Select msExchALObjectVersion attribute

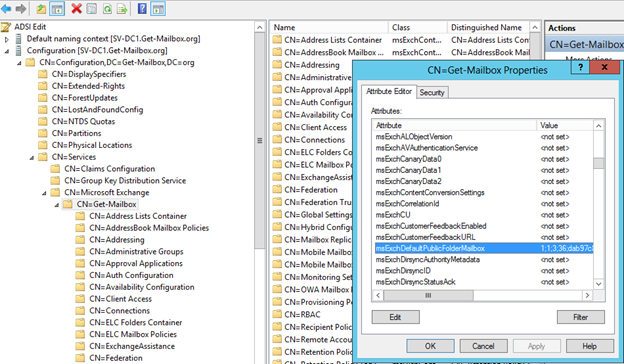484,137
